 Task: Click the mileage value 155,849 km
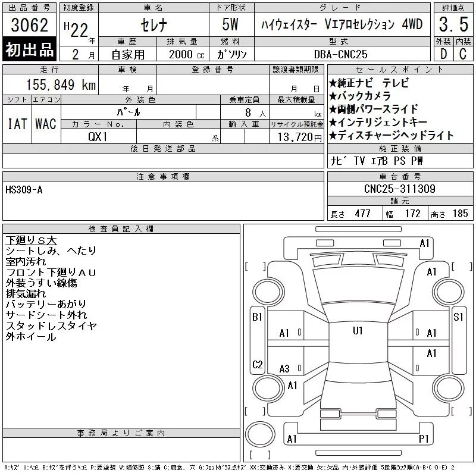(x=59, y=85)
